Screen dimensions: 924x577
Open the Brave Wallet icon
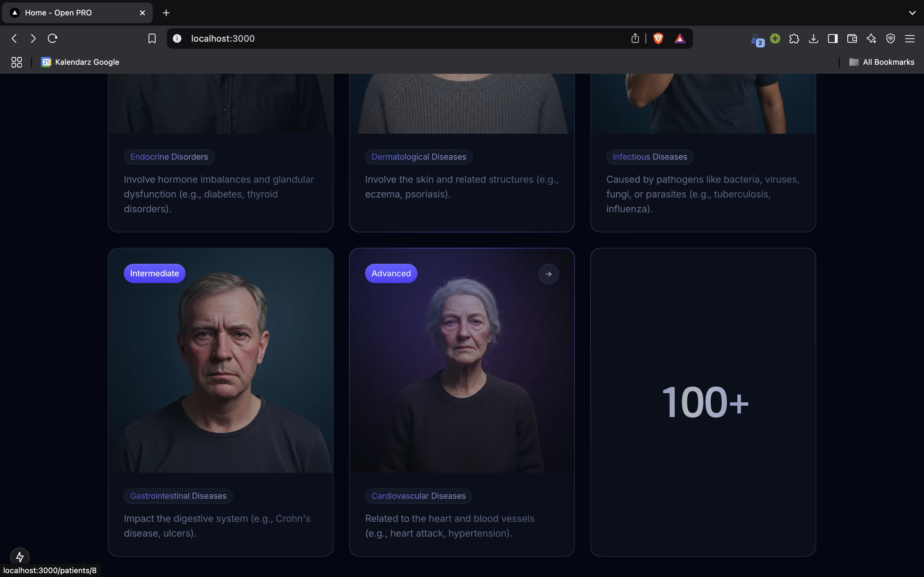point(852,38)
